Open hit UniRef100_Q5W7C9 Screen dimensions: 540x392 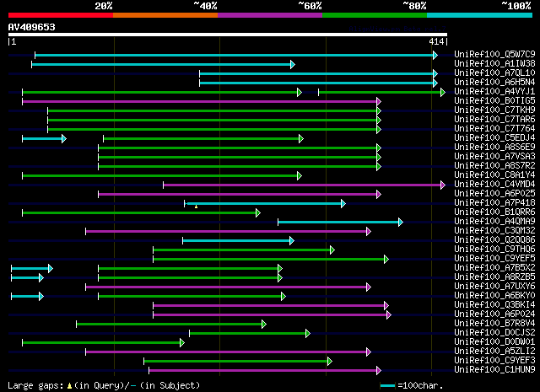pos(494,54)
